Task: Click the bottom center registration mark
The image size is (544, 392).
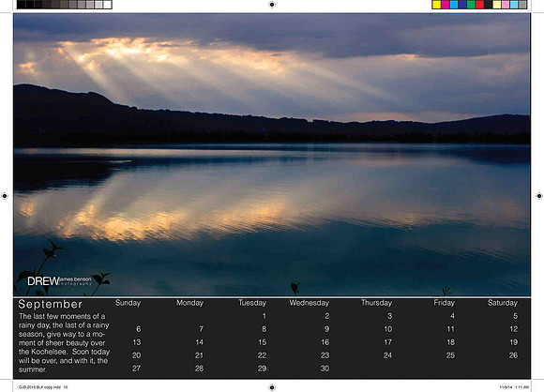Action: (272, 387)
